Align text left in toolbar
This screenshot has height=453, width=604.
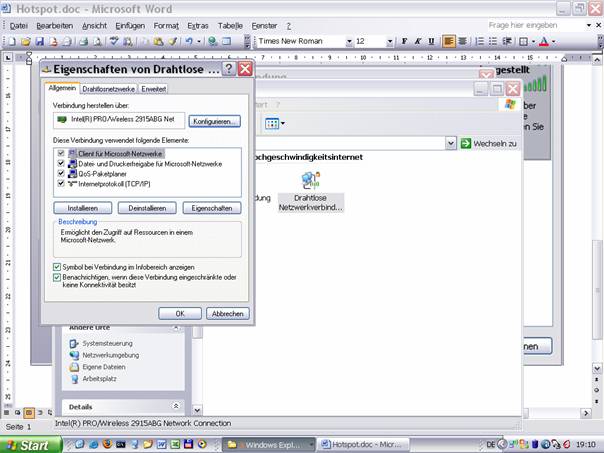448,41
